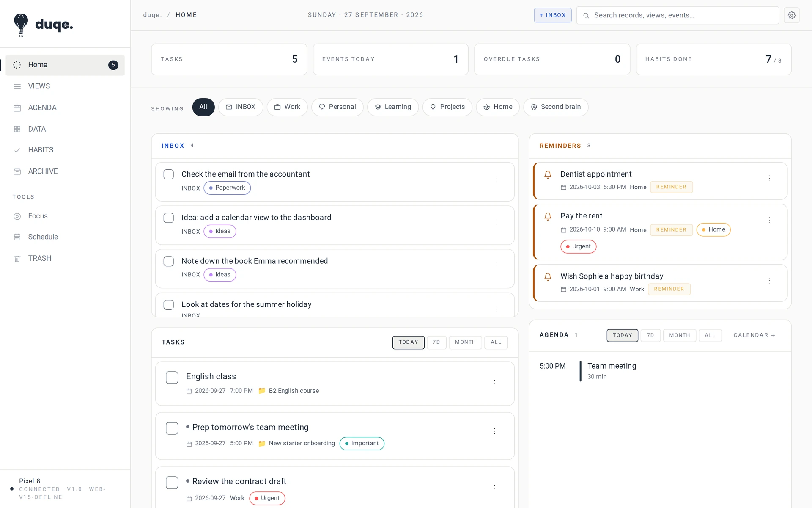This screenshot has height=508, width=812.
Task: Open more options for Review the contract draft
Action: coord(494,486)
